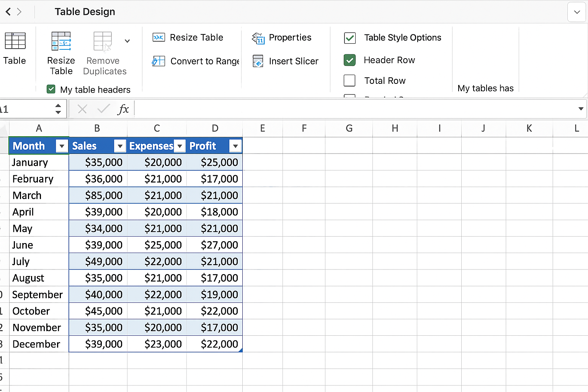Uncheck the Header Row checkbox
The image size is (588, 392).
pos(350,60)
